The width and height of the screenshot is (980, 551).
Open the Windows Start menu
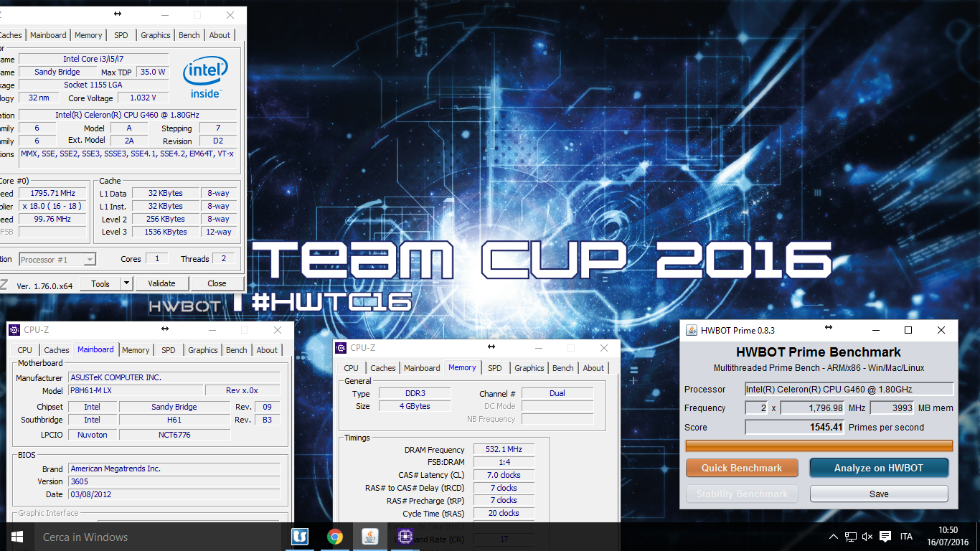pyautogui.click(x=17, y=537)
